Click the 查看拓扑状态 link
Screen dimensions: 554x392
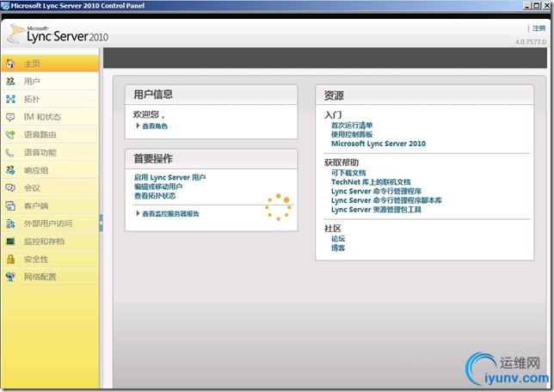155,196
